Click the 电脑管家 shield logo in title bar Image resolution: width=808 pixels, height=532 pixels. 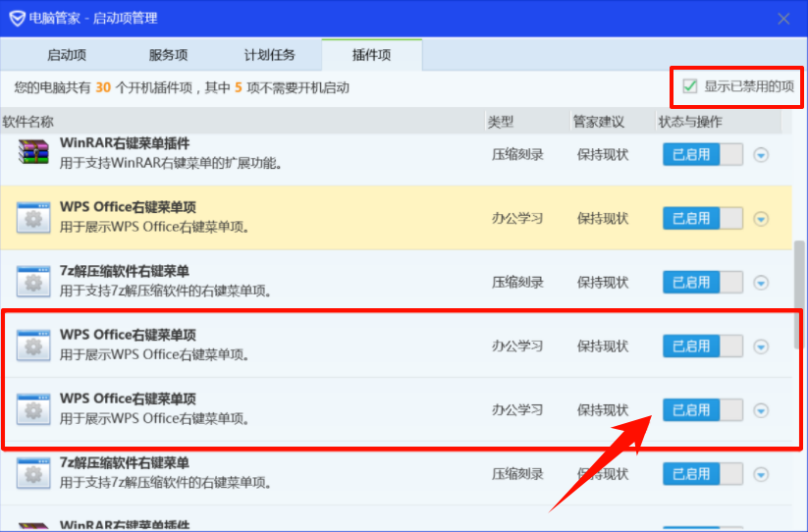point(17,19)
